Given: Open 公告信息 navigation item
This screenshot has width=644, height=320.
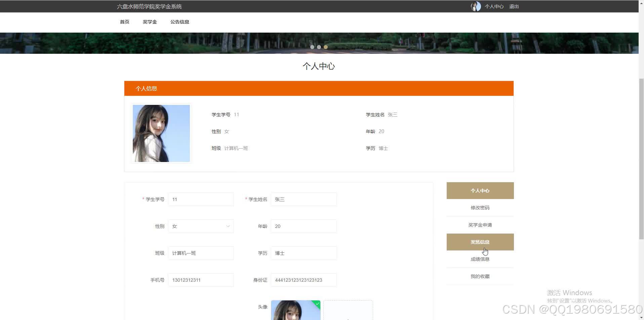Looking at the screenshot, I should tap(180, 22).
